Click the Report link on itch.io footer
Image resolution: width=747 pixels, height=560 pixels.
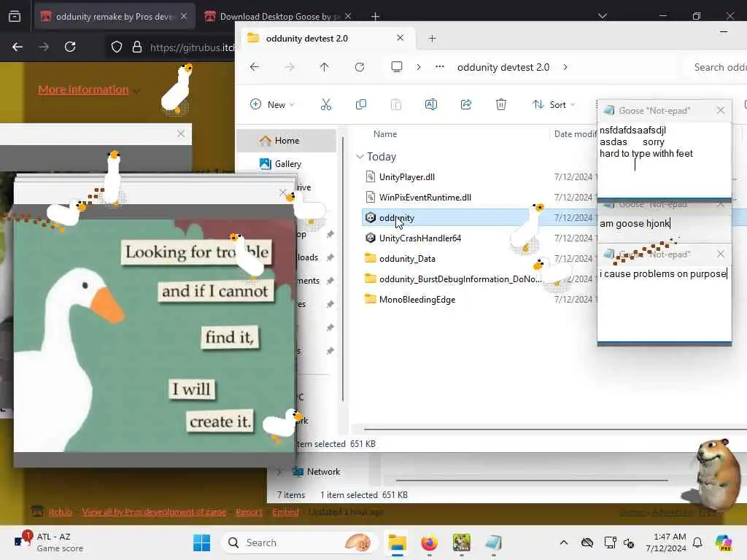(x=249, y=512)
